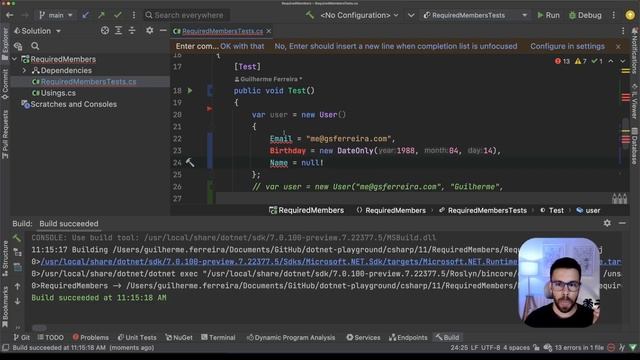Update project with the blue arrow icon
640x360 pixels.
coord(85,15)
